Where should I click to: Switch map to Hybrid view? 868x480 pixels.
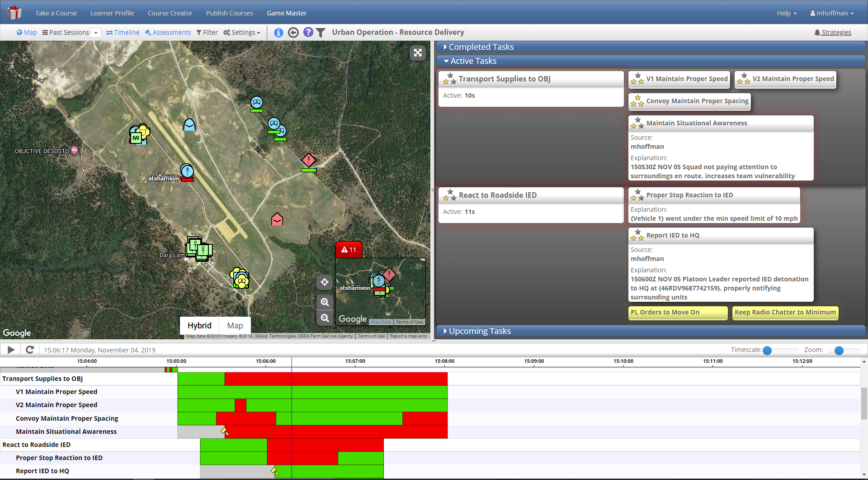199,325
